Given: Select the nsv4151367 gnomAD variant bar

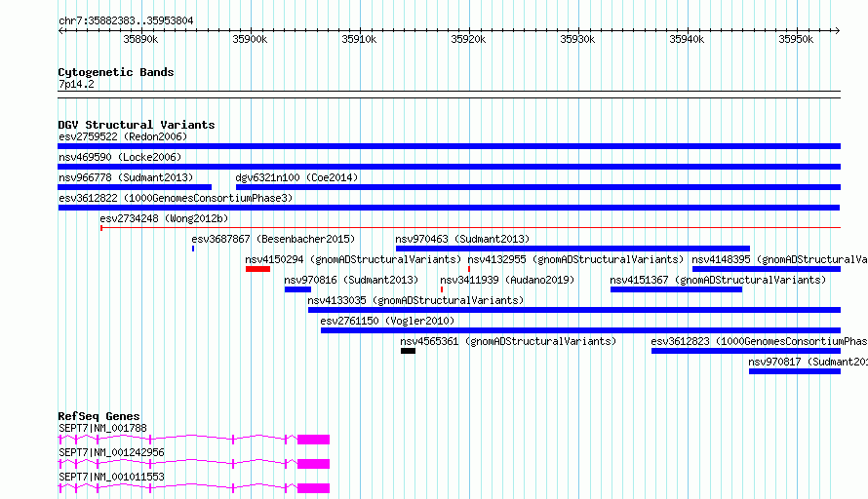Looking at the screenshot, I should pyautogui.click(x=677, y=289).
